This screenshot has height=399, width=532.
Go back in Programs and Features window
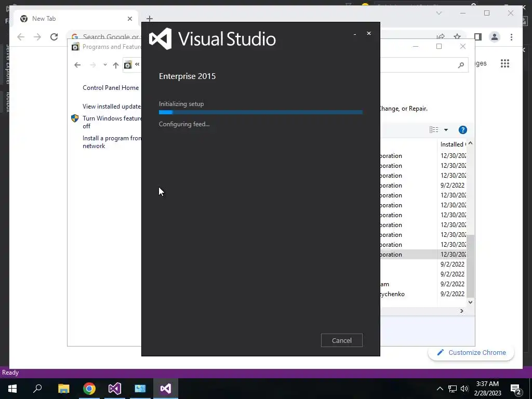point(77,65)
